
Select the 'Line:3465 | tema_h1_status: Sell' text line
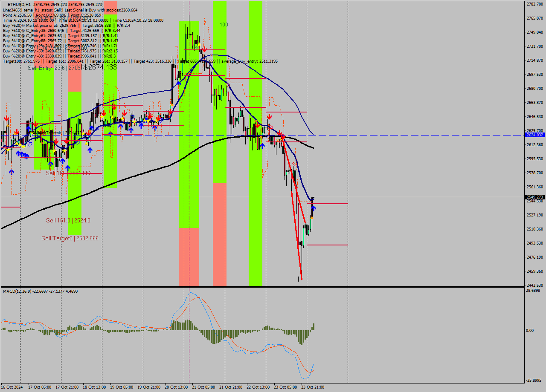point(70,9)
